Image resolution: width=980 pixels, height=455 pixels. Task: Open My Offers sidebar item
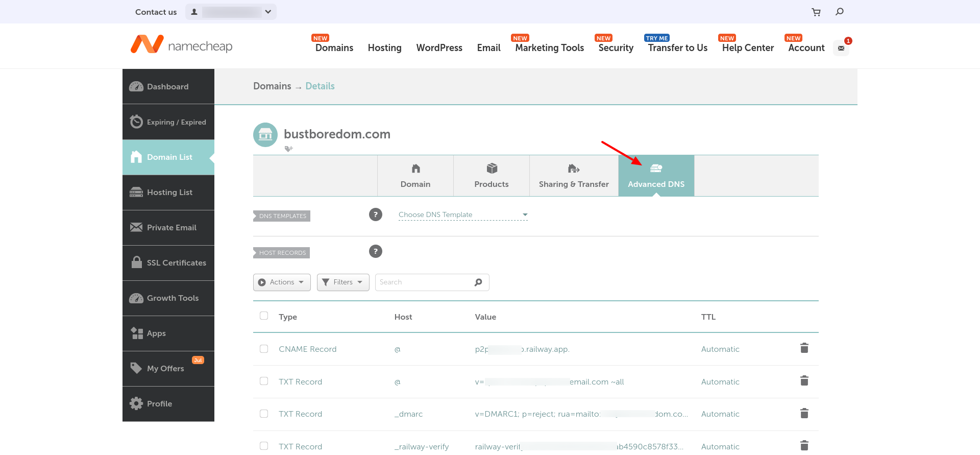click(168, 368)
